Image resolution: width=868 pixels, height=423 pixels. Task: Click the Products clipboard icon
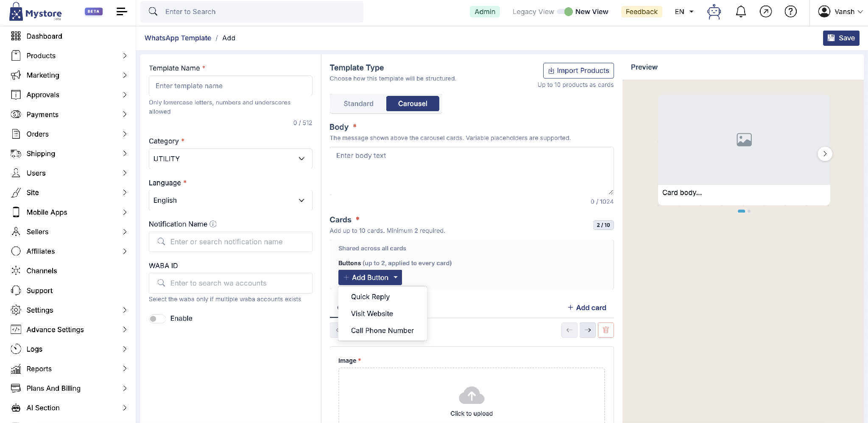click(16, 56)
